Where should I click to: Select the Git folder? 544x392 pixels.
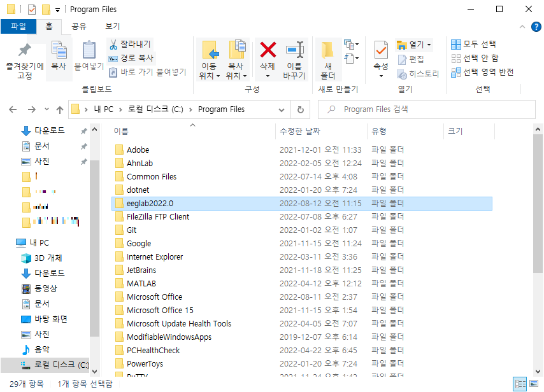tap(302, 230)
